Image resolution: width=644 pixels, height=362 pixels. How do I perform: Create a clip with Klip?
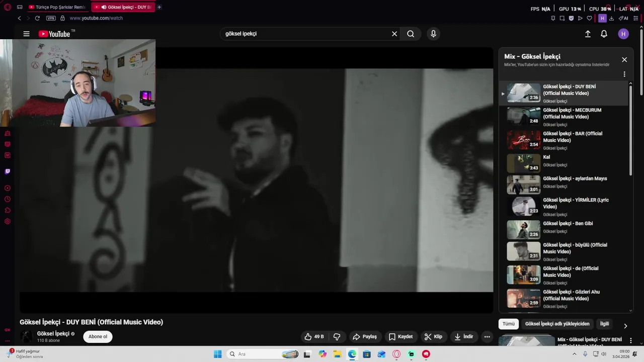433,336
